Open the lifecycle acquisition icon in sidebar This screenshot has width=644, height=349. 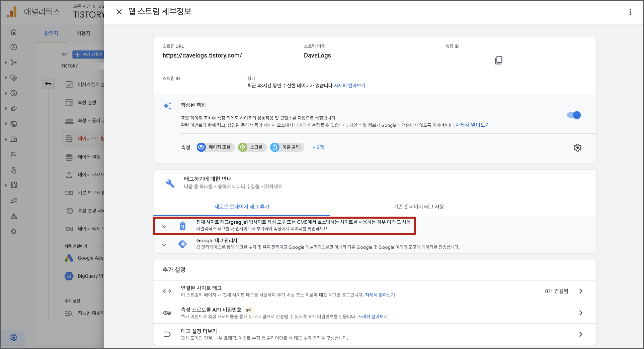click(x=14, y=63)
